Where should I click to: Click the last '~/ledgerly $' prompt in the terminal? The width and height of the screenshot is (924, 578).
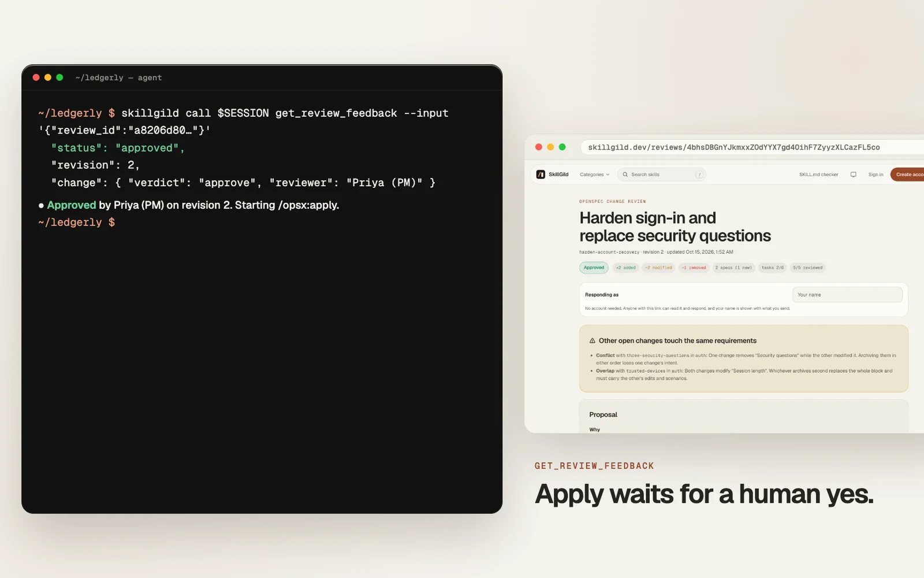77,223
